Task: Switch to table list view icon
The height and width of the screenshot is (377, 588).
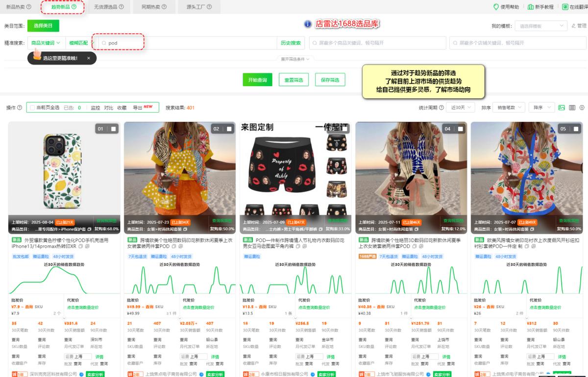Action: [x=572, y=108]
